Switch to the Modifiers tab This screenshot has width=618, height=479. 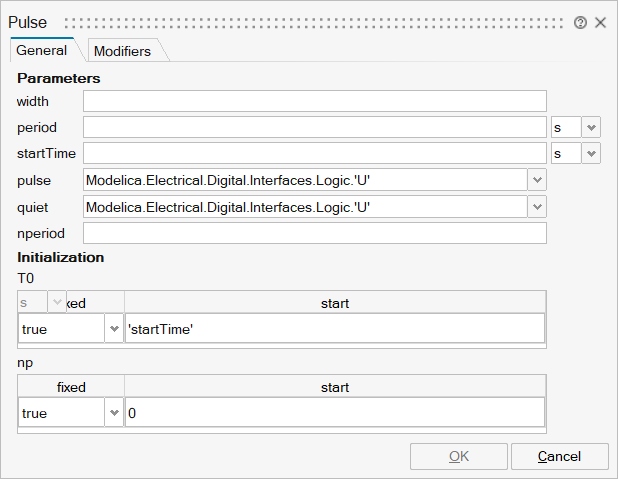(122, 51)
